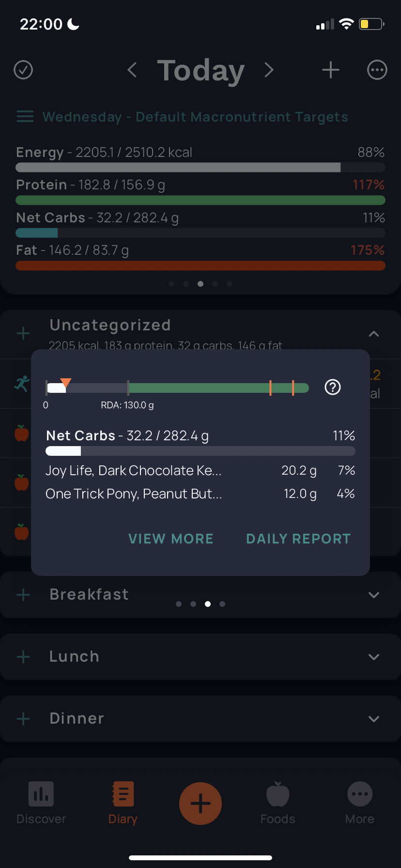Image resolution: width=401 pixels, height=868 pixels.
Task: Mark day complete with checkmark icon
Action: (x=23, y=70)
